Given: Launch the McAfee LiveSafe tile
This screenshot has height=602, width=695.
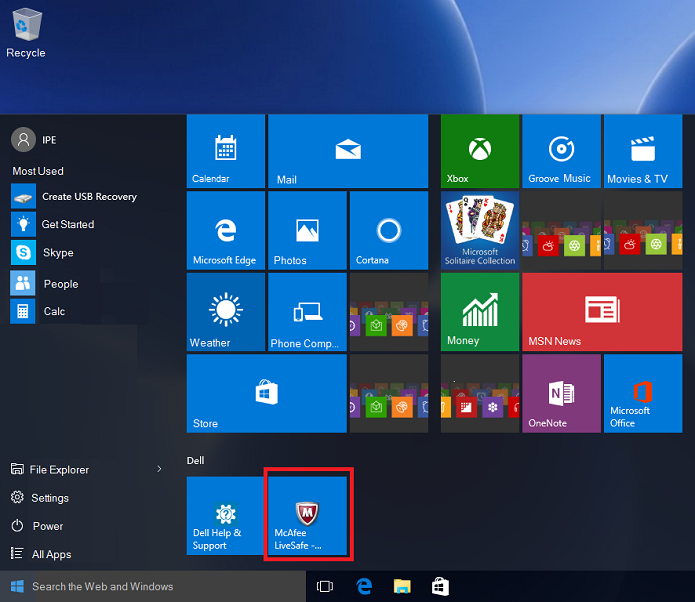Looking at the screenshot, I should [307, 516].
